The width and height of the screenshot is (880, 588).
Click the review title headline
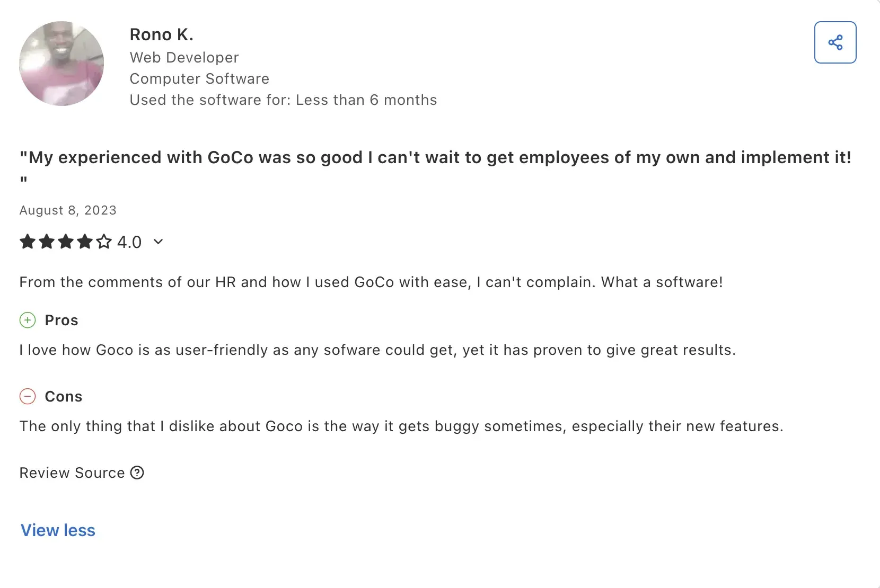coord(436,157)
